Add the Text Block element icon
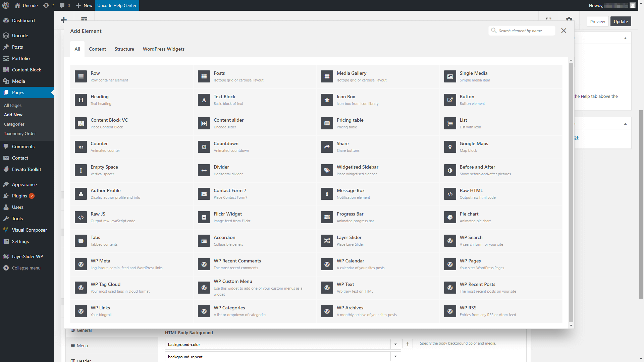 click(204, 100)
